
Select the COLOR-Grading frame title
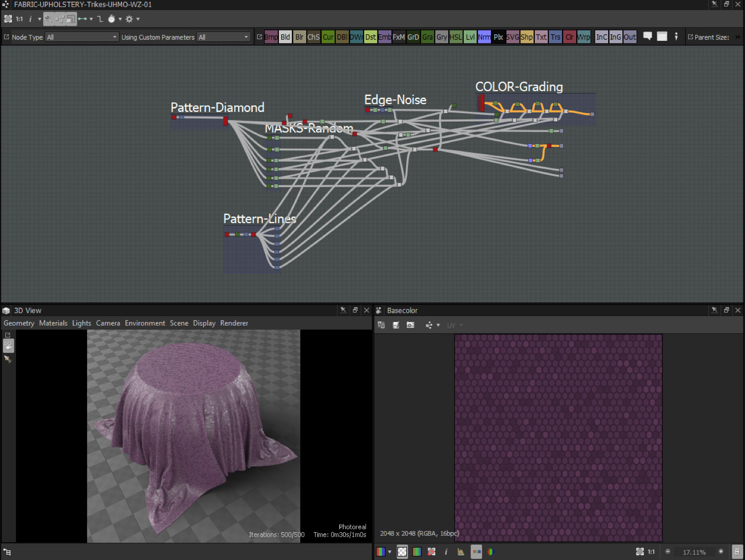tap(519, 87)
